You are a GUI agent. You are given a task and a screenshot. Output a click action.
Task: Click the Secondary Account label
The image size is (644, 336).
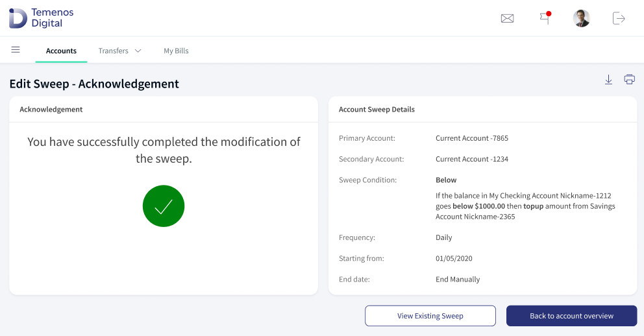pyautogui.click(x=371, y=159)
